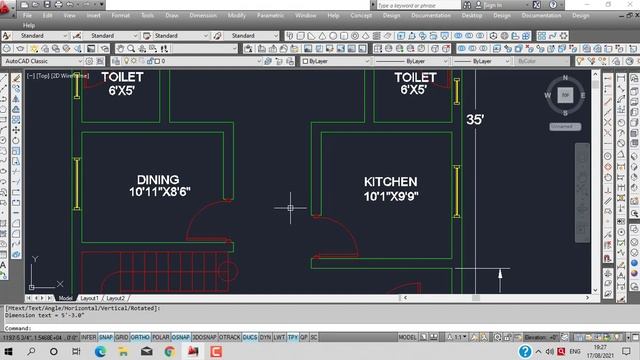Screen dimensions: 640x360
Task: Select the Erase tool in Modify toolbar
Action: click(16, 78)
